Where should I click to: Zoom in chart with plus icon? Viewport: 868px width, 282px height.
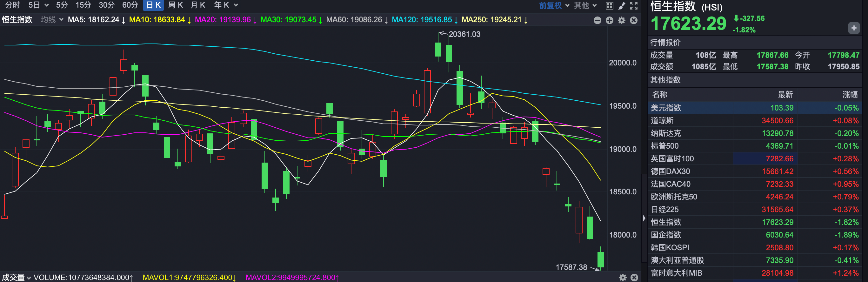(610, 20)
